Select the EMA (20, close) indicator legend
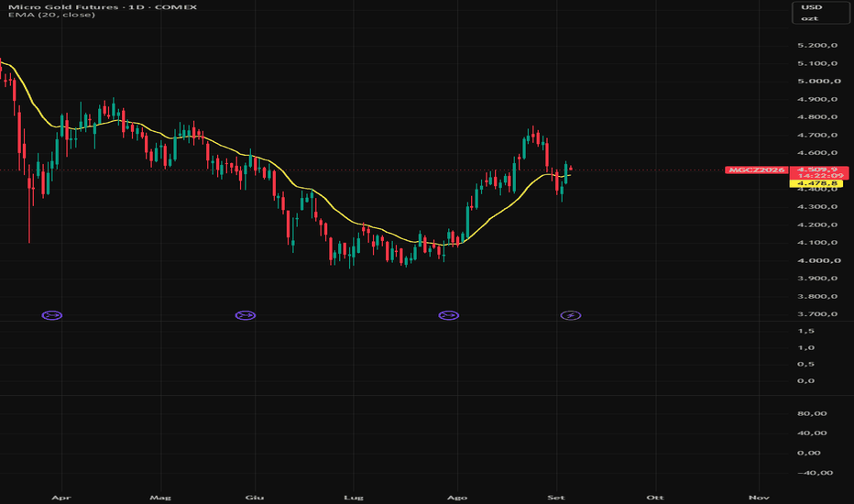The image size is (854, 504). click(51, 15)
